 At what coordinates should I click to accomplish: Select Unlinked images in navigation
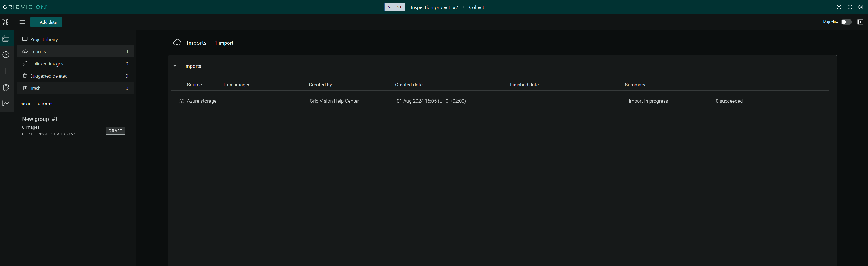click(x=46, y=64)
